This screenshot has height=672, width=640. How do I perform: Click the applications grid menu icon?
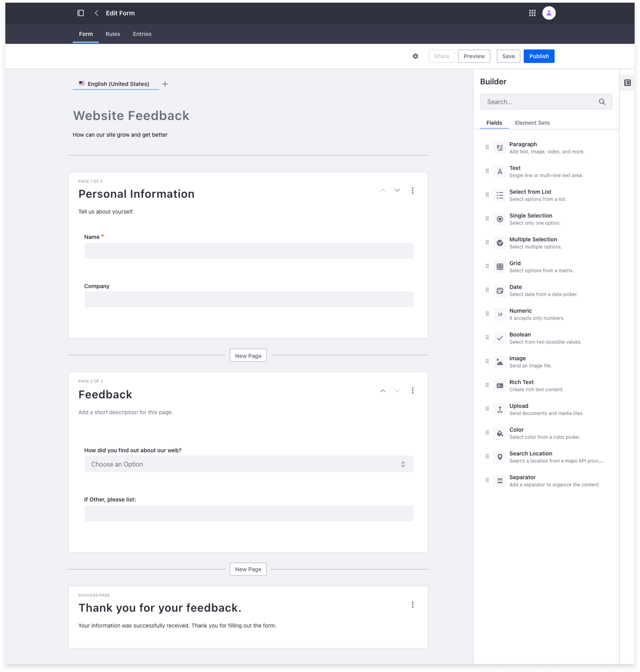click(532, 13)
